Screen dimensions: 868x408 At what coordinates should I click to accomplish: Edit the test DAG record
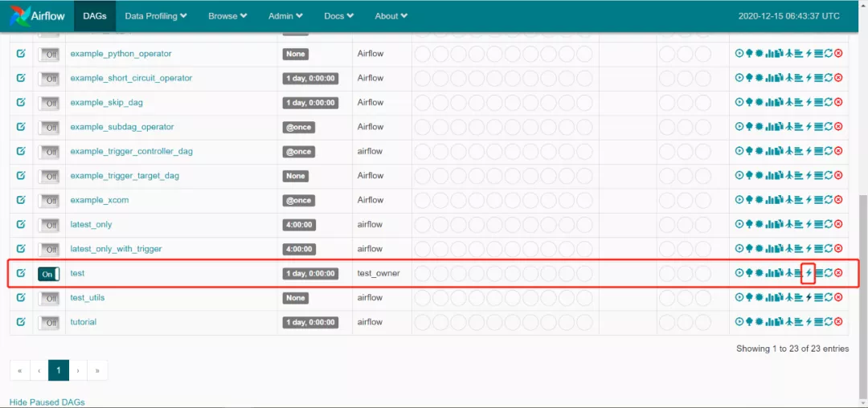pyautogui.click(x=21, y=272)
